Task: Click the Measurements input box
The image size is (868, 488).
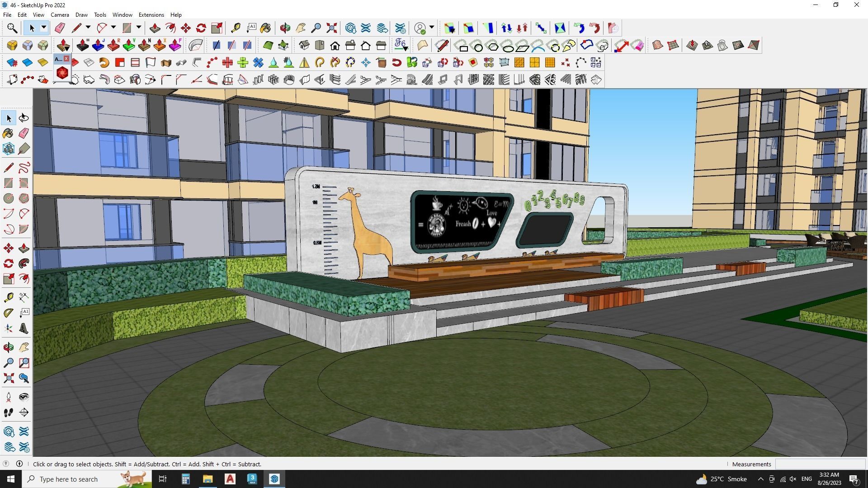Action: 820,464
